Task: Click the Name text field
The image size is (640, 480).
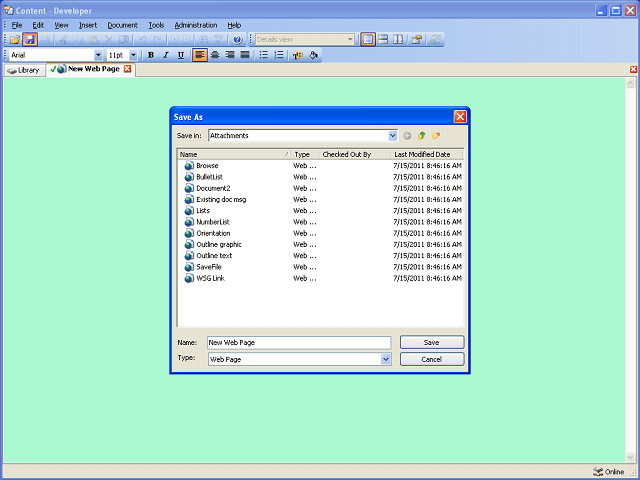Action: coord(299,342)
